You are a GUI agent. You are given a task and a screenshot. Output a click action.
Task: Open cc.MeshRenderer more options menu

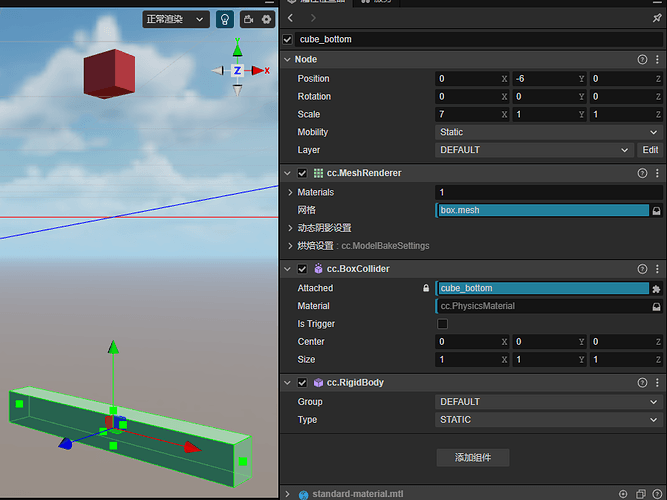click(658, 173)
